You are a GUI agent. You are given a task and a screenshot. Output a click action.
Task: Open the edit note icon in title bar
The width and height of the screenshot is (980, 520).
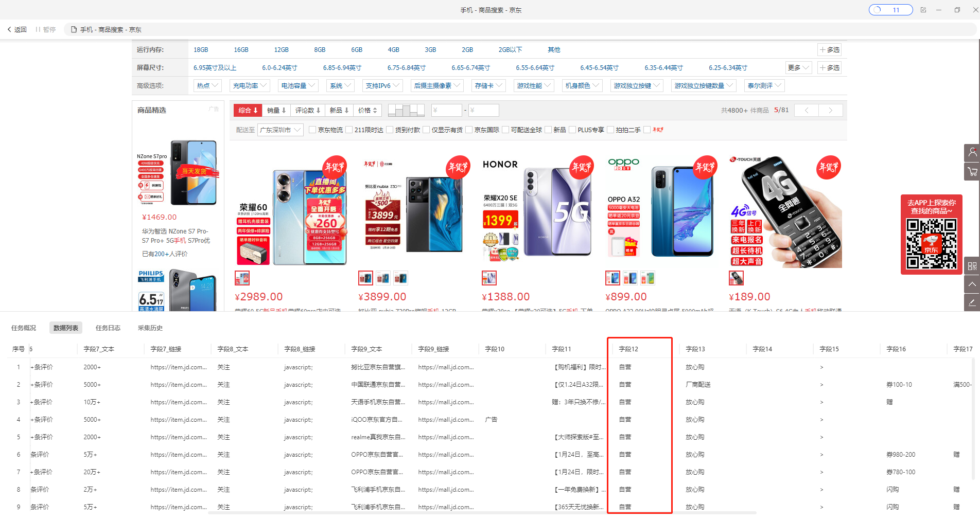click(923, 10)
